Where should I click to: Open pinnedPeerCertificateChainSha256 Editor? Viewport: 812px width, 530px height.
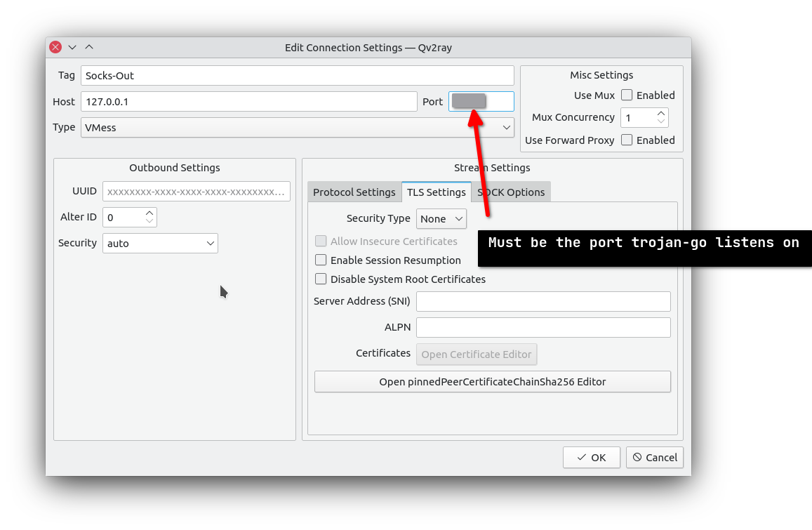(492, 381)
